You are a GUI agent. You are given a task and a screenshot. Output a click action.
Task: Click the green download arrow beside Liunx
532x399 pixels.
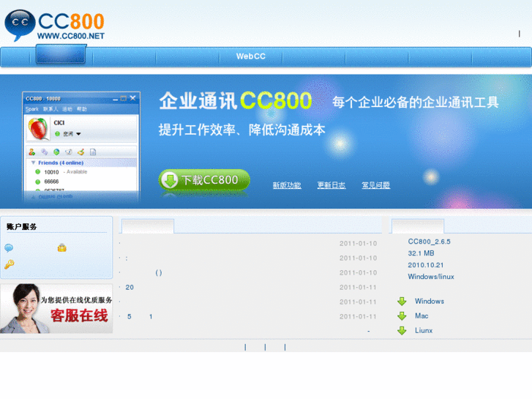coord(402,330)
